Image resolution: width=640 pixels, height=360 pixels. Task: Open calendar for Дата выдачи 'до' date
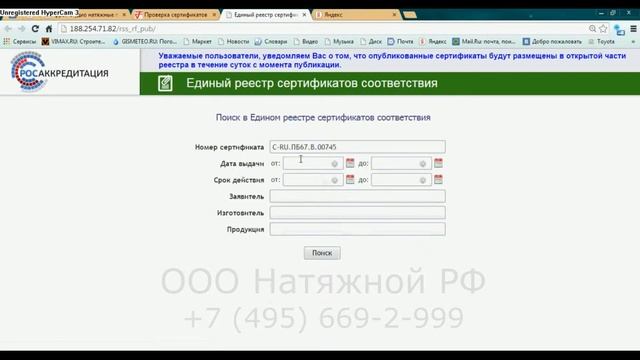pos(438,163)
